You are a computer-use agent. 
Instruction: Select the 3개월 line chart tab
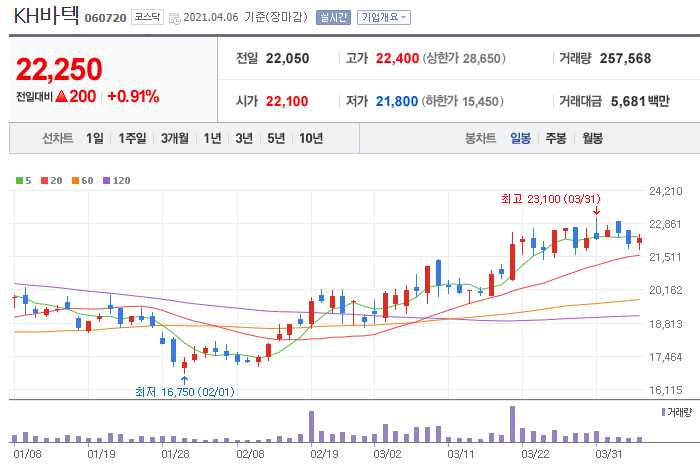[175, 138]
